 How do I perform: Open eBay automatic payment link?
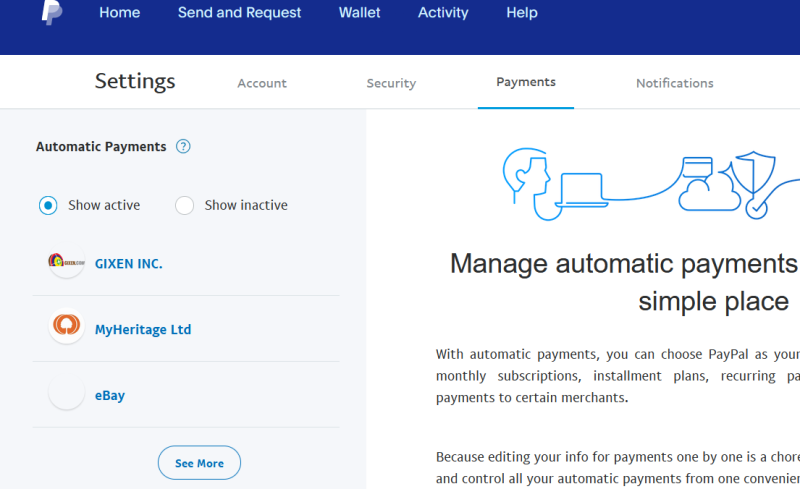click(110, 396)
